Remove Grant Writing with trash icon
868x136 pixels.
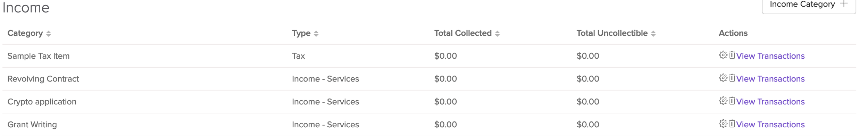(x=732, y=124)
